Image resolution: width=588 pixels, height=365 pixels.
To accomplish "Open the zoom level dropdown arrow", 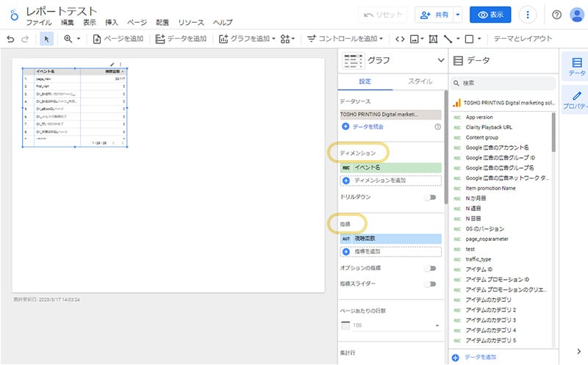I will click(x=79, y=39).
